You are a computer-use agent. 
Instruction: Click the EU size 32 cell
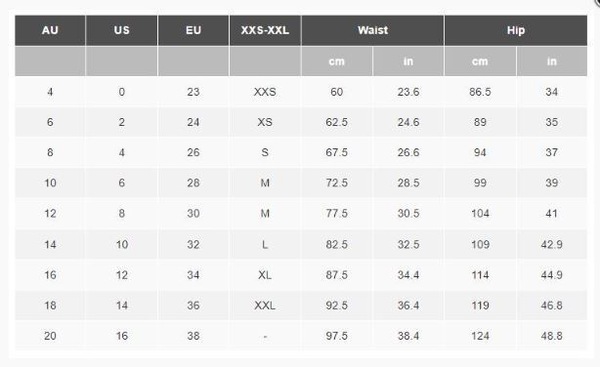(193, 244)
